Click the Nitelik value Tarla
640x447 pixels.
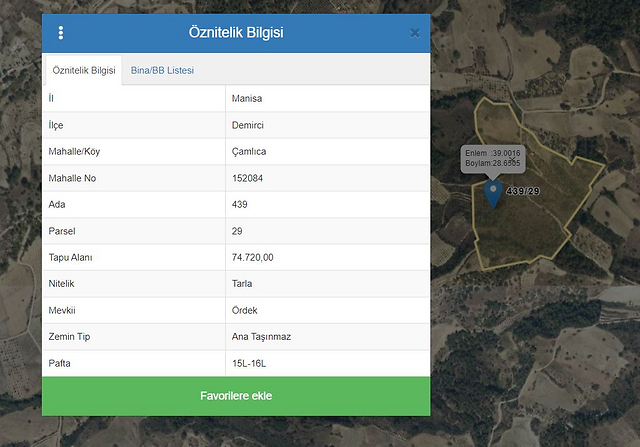(x=243, y=284)
